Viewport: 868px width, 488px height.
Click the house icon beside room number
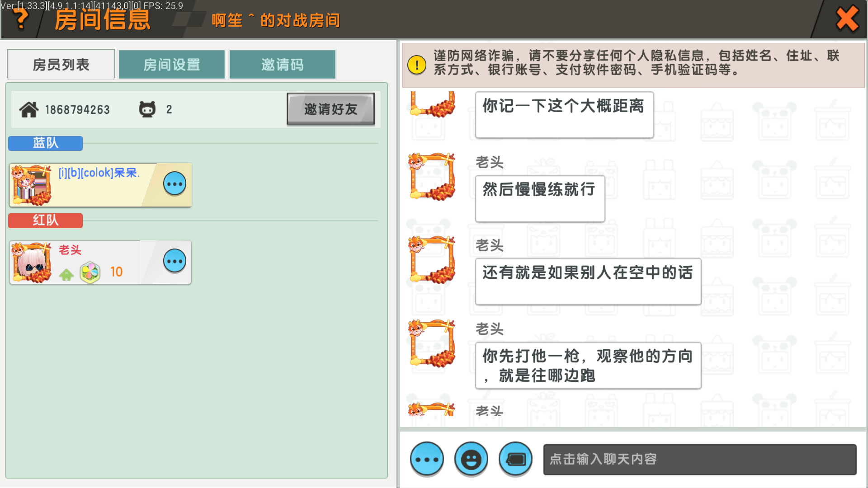pyautogui.click(x=29, y=109)
